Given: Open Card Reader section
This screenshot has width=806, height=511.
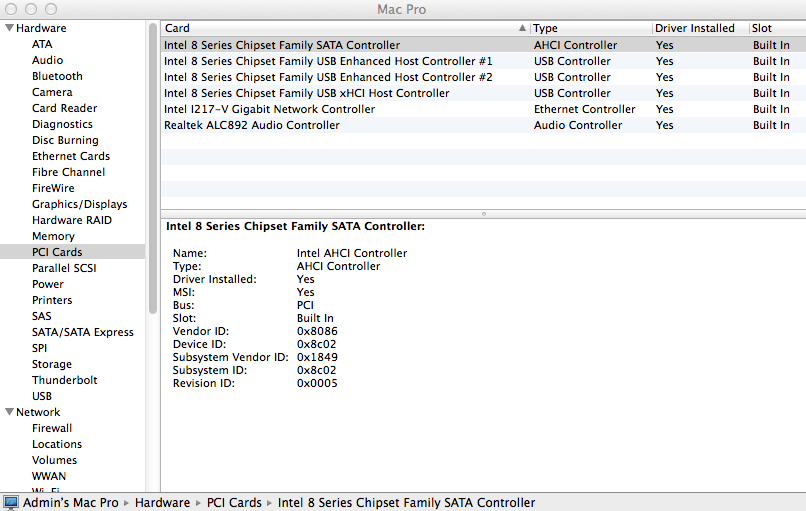Looking at the screenshot, I should click(x=64, y=108).
